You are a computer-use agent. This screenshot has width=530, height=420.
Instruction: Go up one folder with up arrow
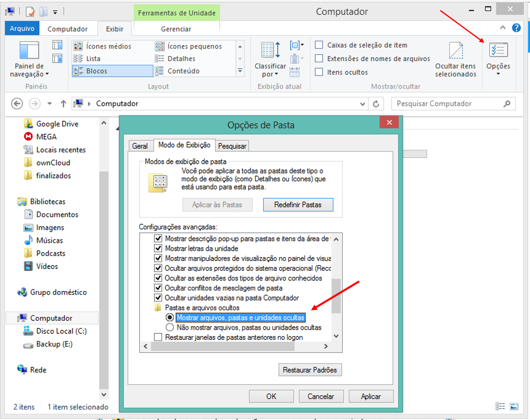(x=63, y=104)
